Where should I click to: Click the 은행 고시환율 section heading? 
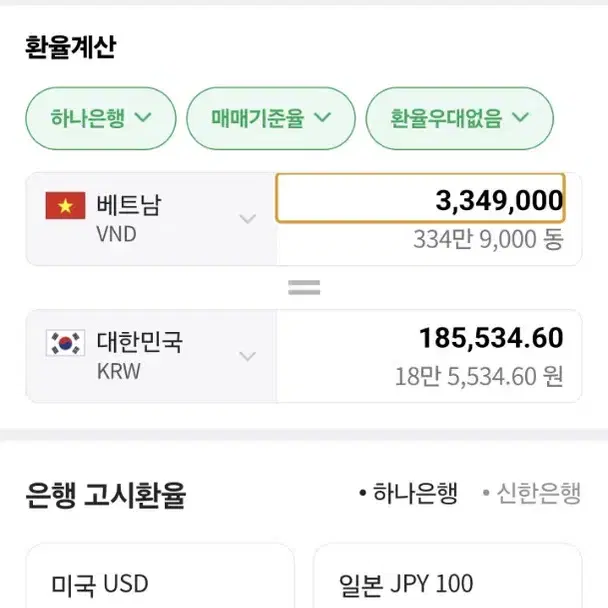click(105, 494)
